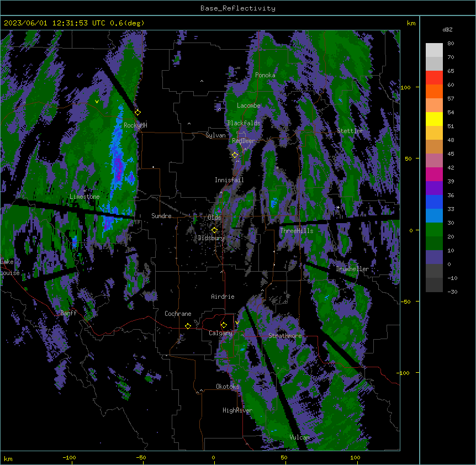
Task: Click the Lake Louise label at left edge
Action: pyautogui.click(x=9, y=267)
